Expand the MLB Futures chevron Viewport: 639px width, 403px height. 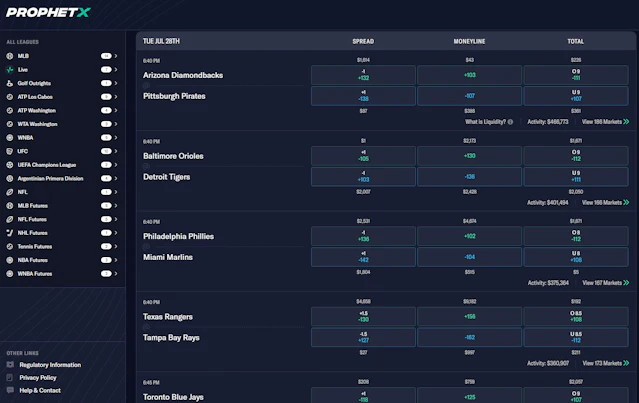(x=116, y=206)
